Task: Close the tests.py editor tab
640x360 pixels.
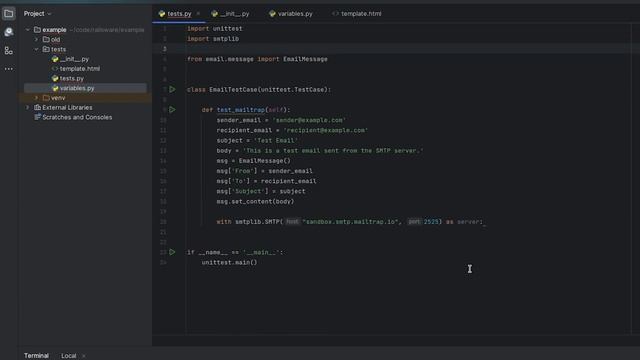Action: pyautogui.click(x=198, y=14)
